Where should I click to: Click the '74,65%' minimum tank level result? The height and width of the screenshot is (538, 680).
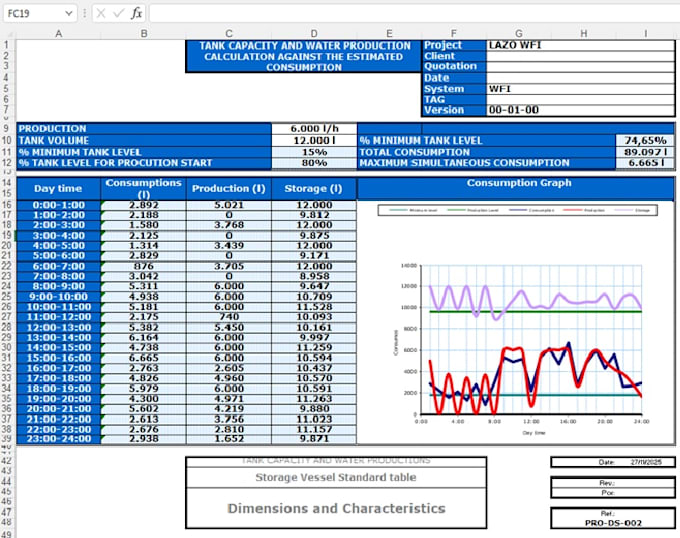coord(645,140)
